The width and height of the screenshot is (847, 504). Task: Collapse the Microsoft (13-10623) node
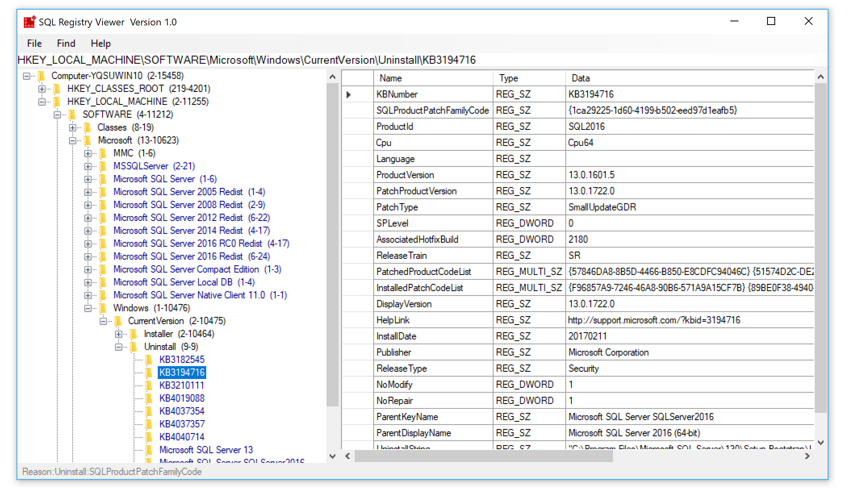[73, 141]
